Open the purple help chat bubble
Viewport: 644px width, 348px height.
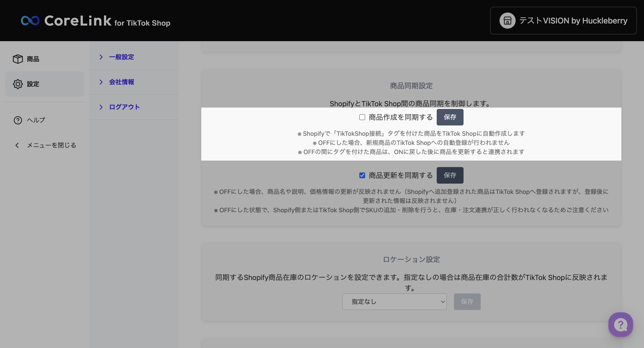(x=621, y=325)
